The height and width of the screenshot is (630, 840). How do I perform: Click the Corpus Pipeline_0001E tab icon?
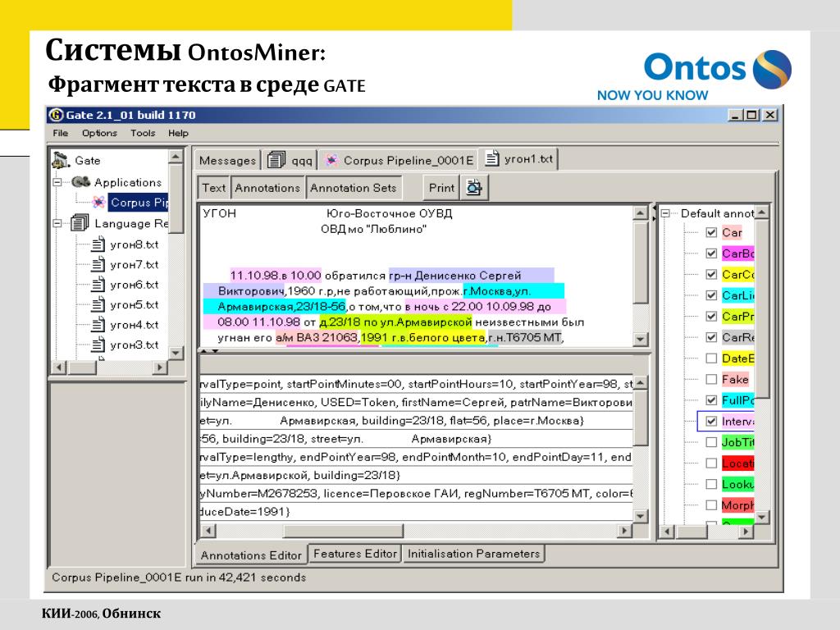point(331,160)
